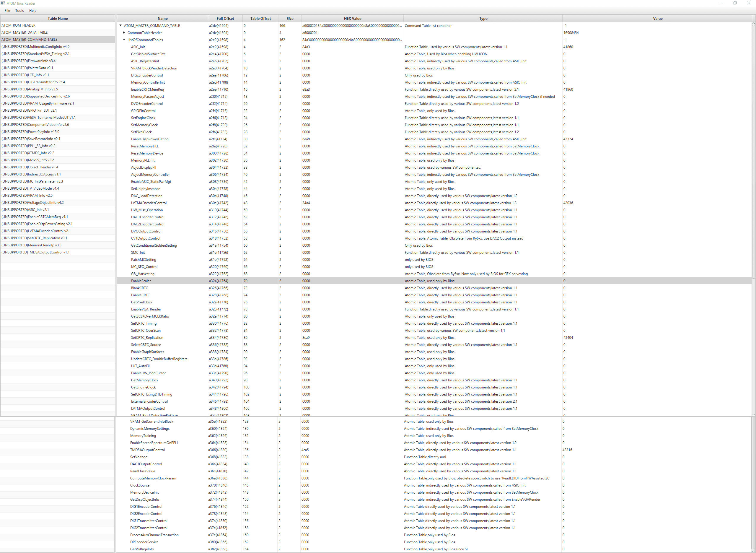Screen dimensions: 756x553
Task: Select the GetDisplaySurfaceSize row
Action: tap(434, 54)
